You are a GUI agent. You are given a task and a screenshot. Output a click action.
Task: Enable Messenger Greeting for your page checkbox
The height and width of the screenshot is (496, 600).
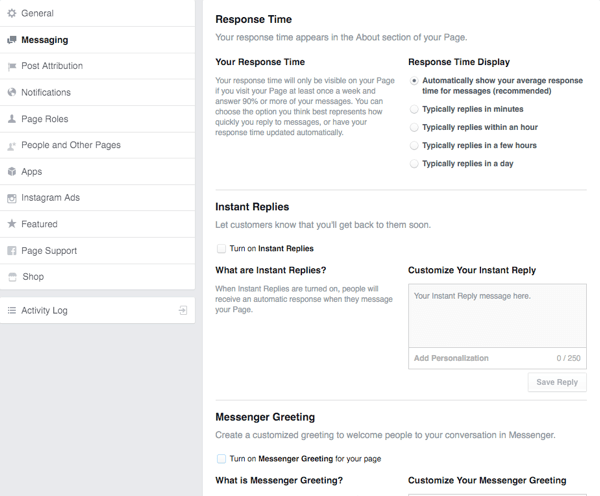coord(221,458)
